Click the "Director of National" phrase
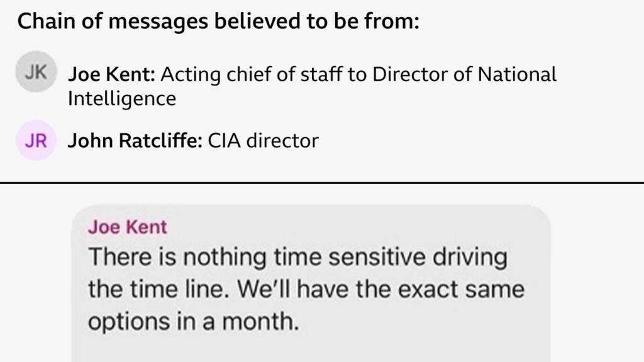644x362 pixels. [464, 75]
